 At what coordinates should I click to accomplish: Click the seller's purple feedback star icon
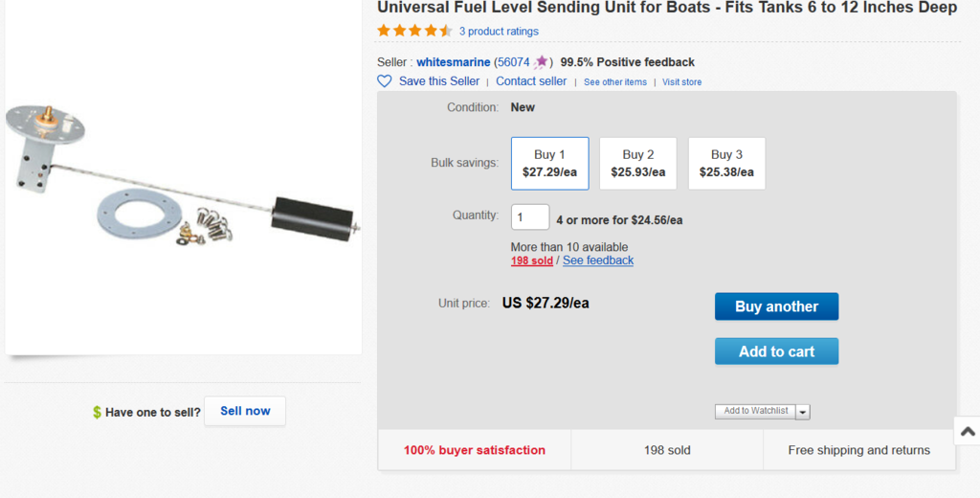tap(541, 62)
